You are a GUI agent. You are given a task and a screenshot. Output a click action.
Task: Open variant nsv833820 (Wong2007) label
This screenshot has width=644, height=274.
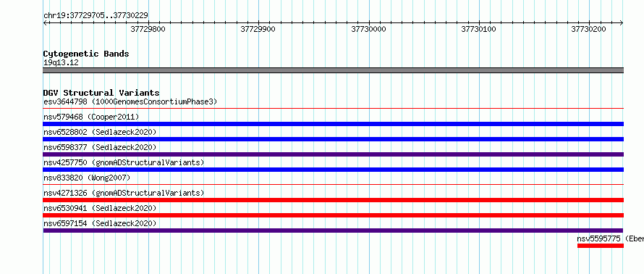[87, 178]
